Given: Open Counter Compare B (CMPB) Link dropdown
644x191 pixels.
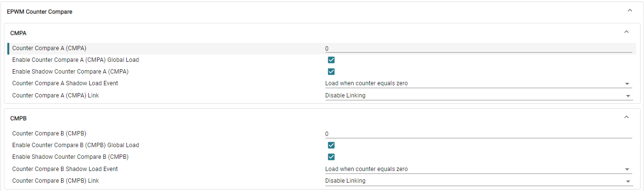Looking at the screenshot, I should pos(479,181).
